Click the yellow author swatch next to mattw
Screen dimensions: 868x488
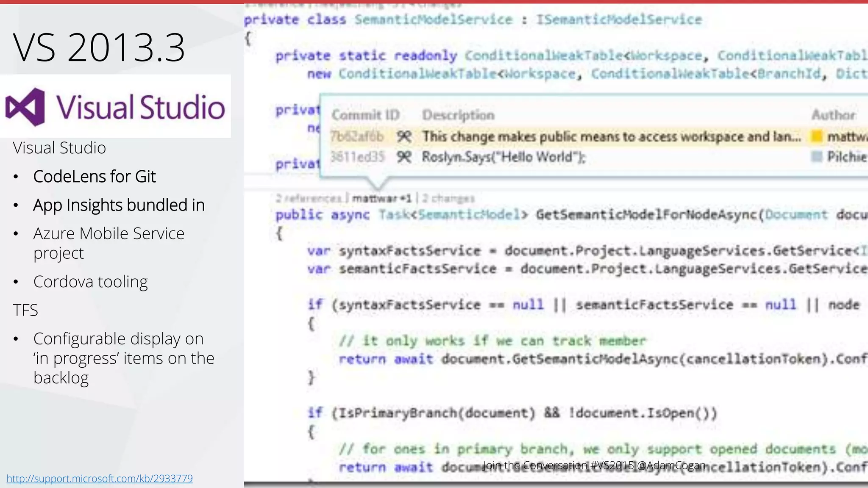pos(816,136)
